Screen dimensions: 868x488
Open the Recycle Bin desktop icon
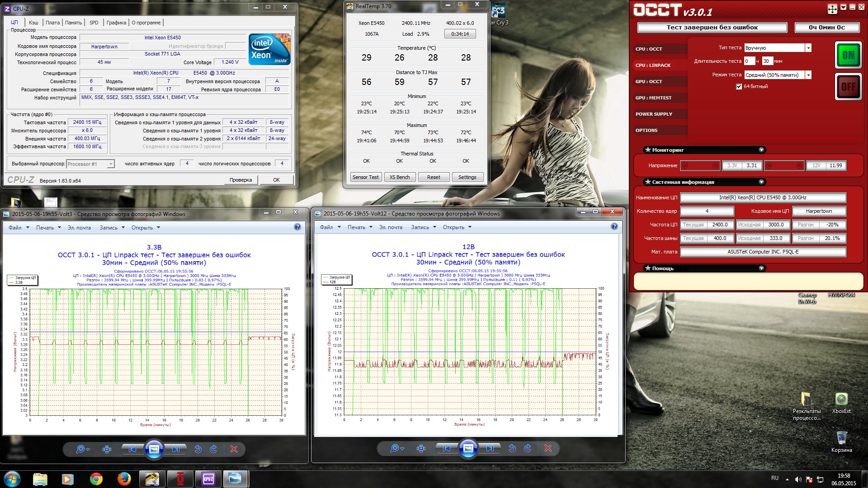(x=841, y=438)
